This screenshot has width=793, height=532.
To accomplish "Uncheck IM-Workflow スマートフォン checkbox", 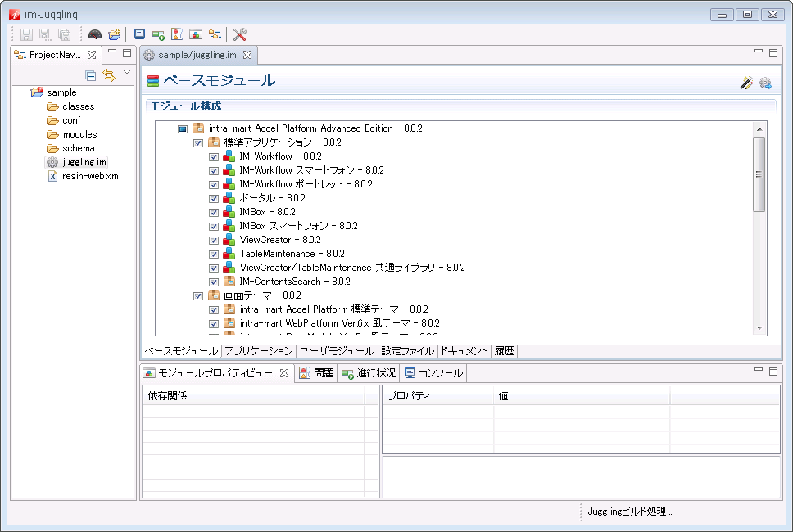I will (x=214, y=171).
